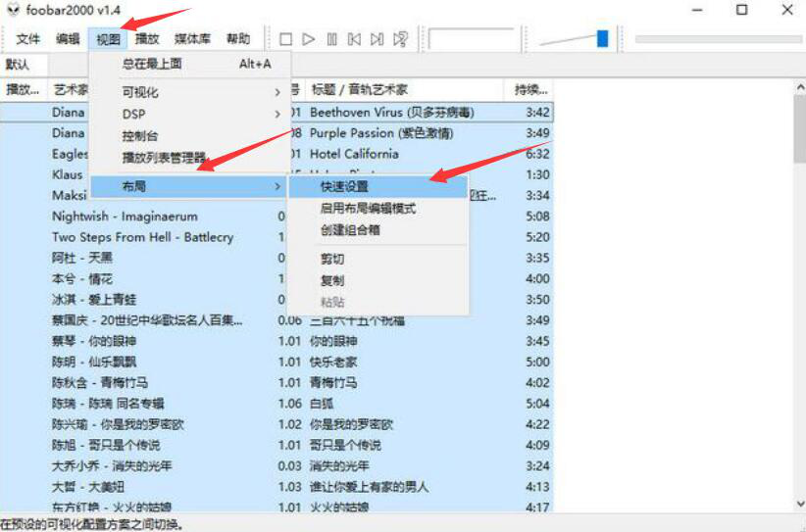Choose 剪切 in layout submenu
The width and height of the screenshot is (806, 532).
(x=378, y=260)
